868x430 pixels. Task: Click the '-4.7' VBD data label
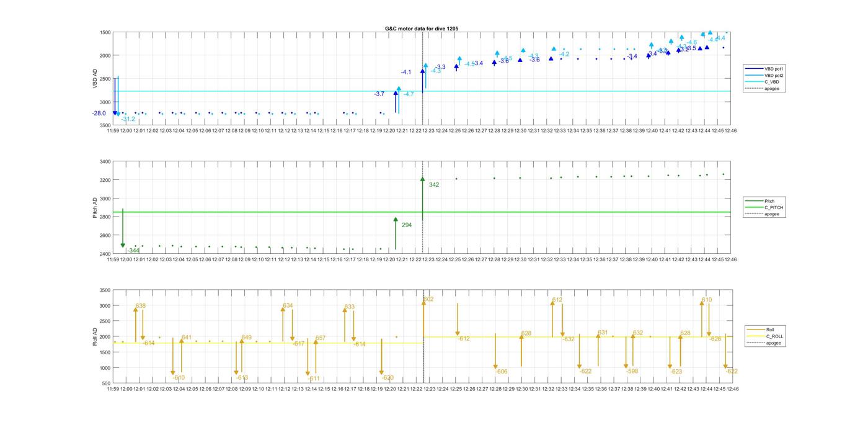(409, 94)
